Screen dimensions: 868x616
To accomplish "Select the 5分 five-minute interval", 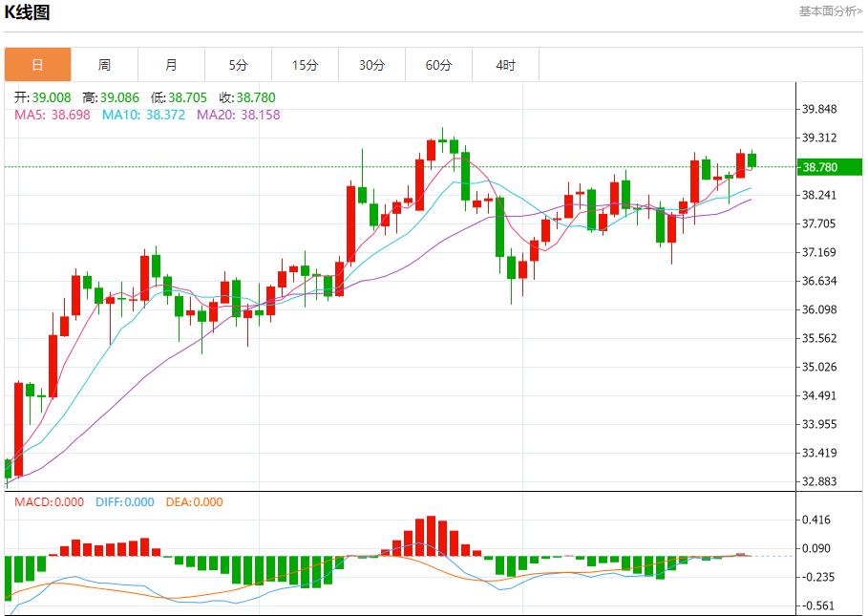I will [238, 64].
